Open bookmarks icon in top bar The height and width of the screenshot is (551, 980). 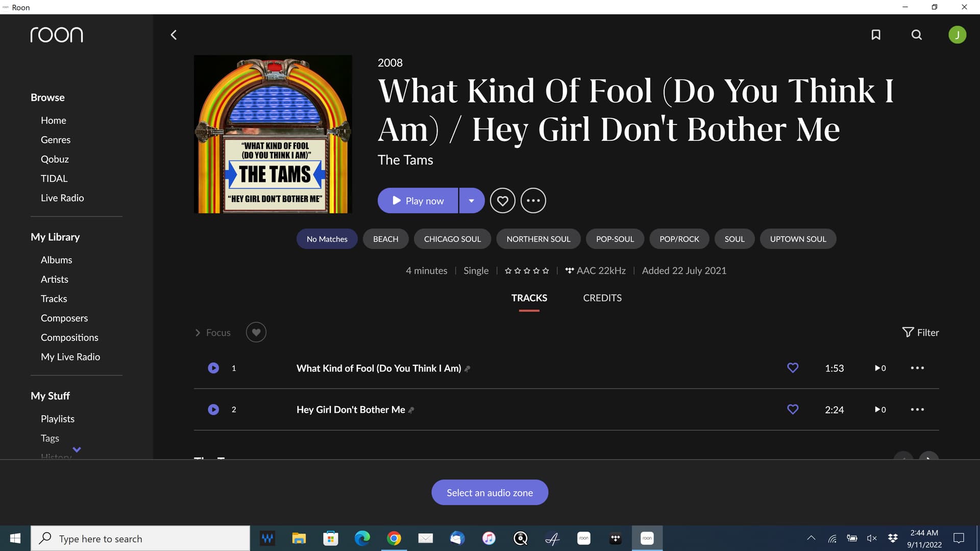pyautogui.click(x=876, y=35)
